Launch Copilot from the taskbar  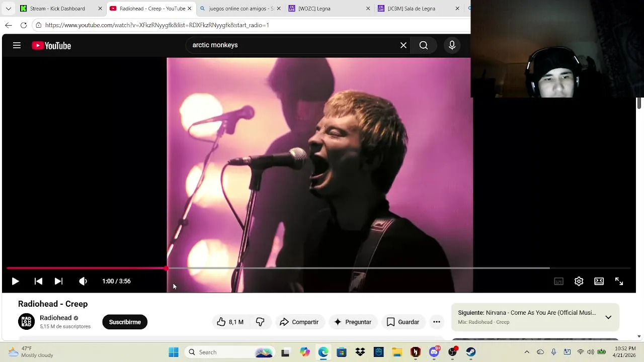[x=304, y=352]
